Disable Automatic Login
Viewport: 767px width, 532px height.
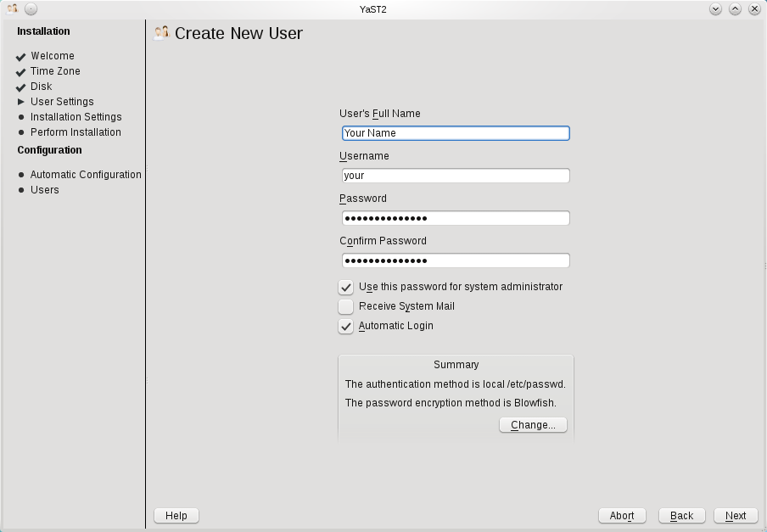click(x=345, y=326)
